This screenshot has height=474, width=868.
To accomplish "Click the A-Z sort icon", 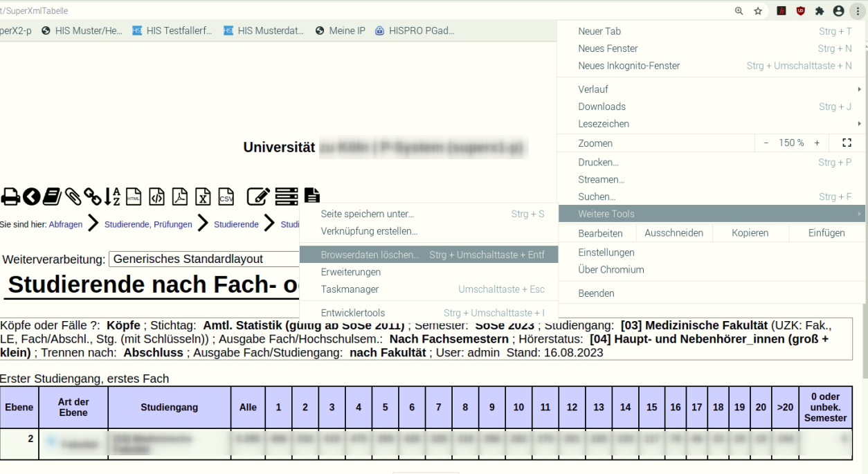I will tap(113, 197).
